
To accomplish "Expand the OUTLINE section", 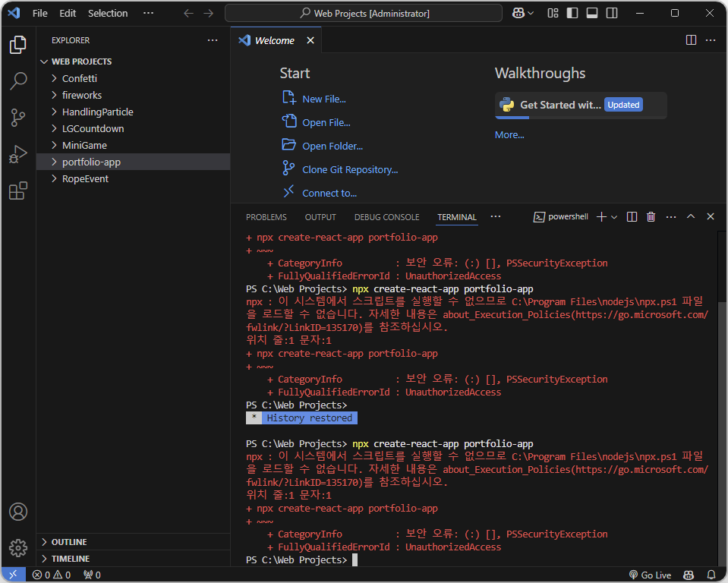I will [133, 542].
